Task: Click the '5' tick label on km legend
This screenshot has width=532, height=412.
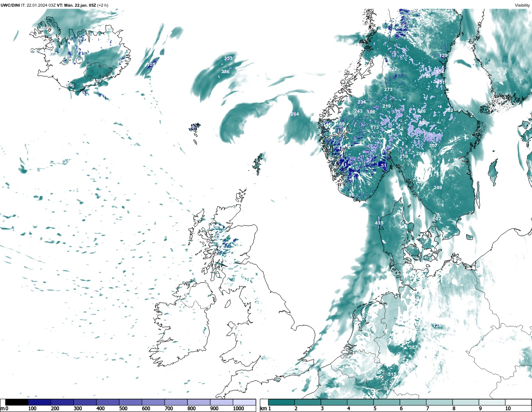Action: [x=375, y=409]
